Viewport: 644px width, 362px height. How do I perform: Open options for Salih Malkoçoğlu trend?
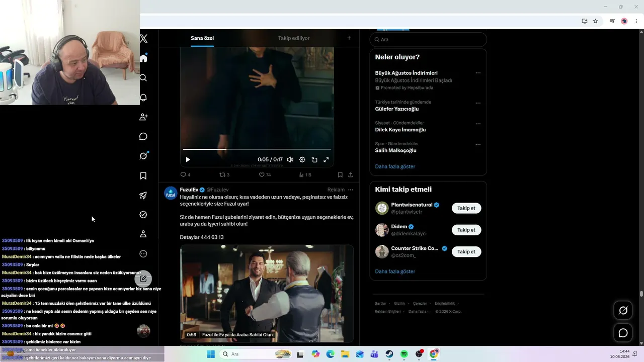(x=478, y=145)
